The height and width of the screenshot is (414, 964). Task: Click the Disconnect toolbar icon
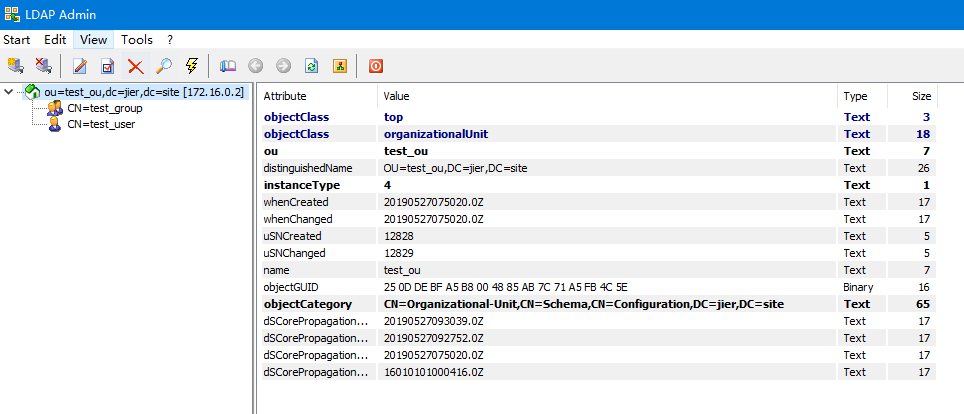(43, 65)
